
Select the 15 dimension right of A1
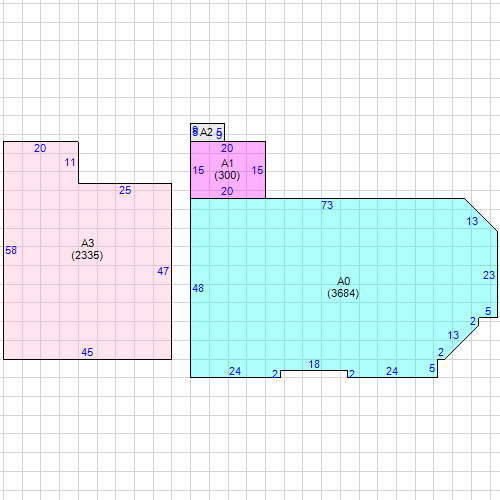(x=258, y=170)
